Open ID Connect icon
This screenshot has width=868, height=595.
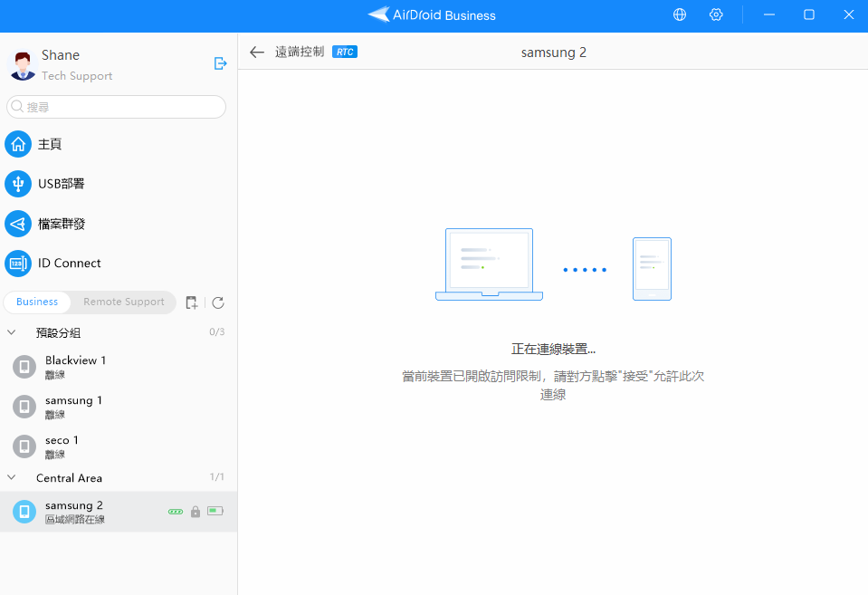tap(18, 264)
